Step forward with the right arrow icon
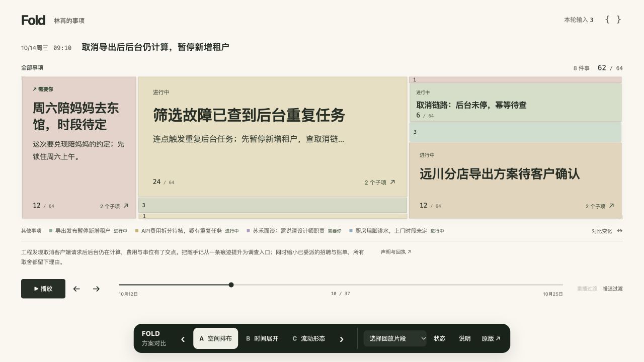The image size is (644, 362). [x=96, y=289]
